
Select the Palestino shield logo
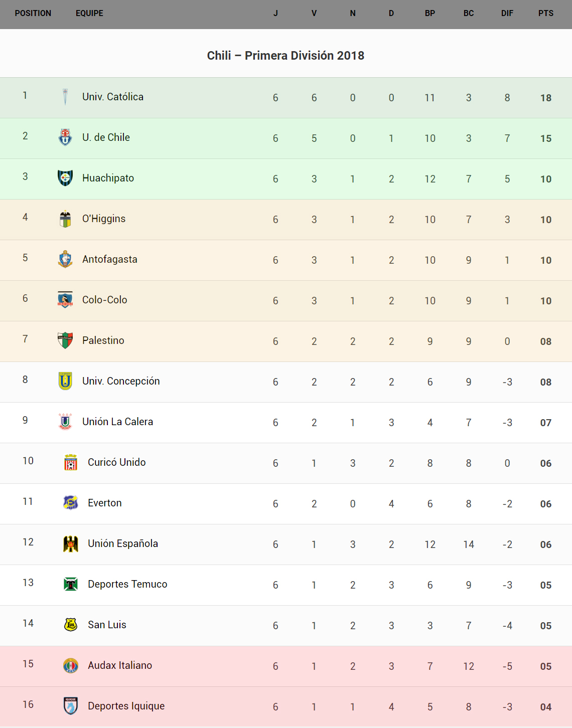pyautogui.click(x=65, y=340)
